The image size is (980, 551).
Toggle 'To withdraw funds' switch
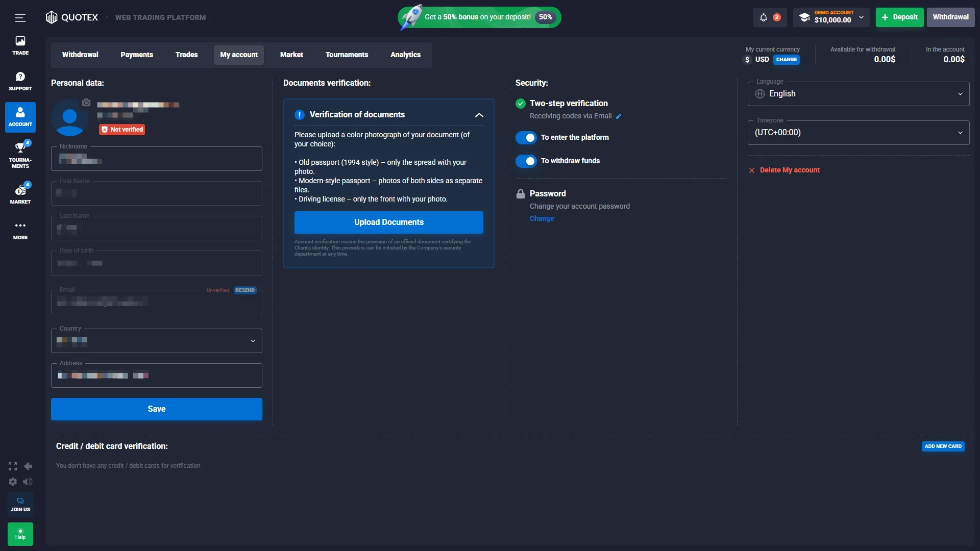pyautogui.click(x=526, y=161)
